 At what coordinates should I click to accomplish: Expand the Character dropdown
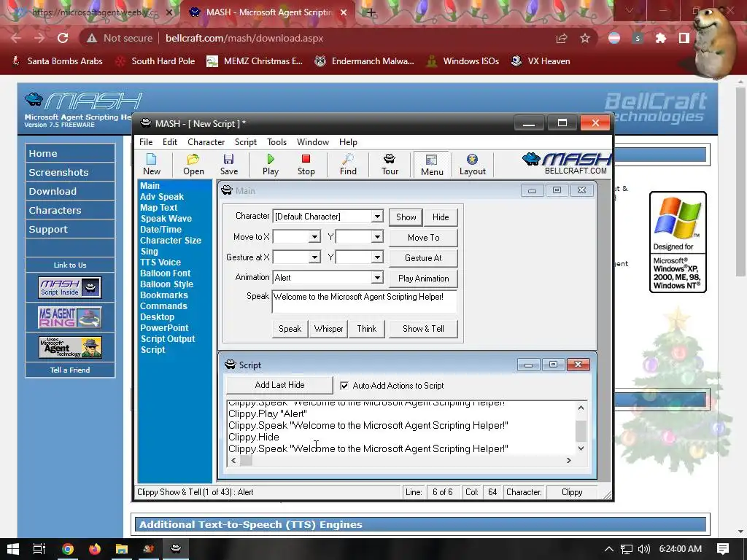[377, 216]
